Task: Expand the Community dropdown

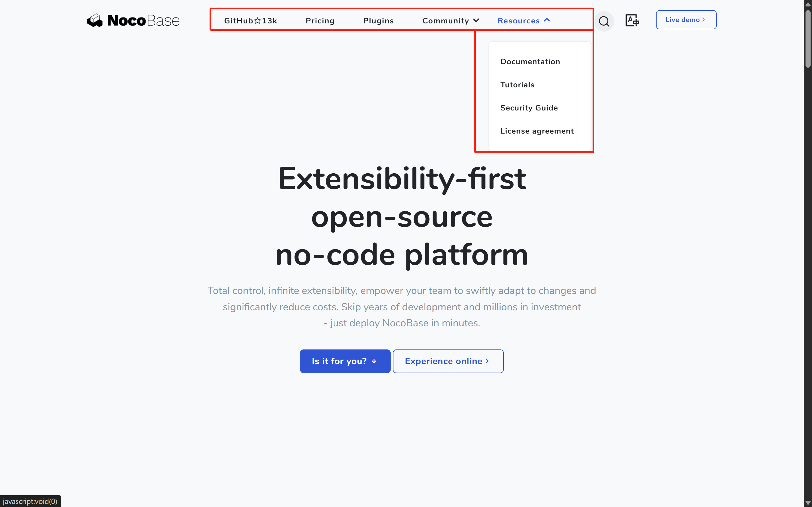Action: click(450, 21)
